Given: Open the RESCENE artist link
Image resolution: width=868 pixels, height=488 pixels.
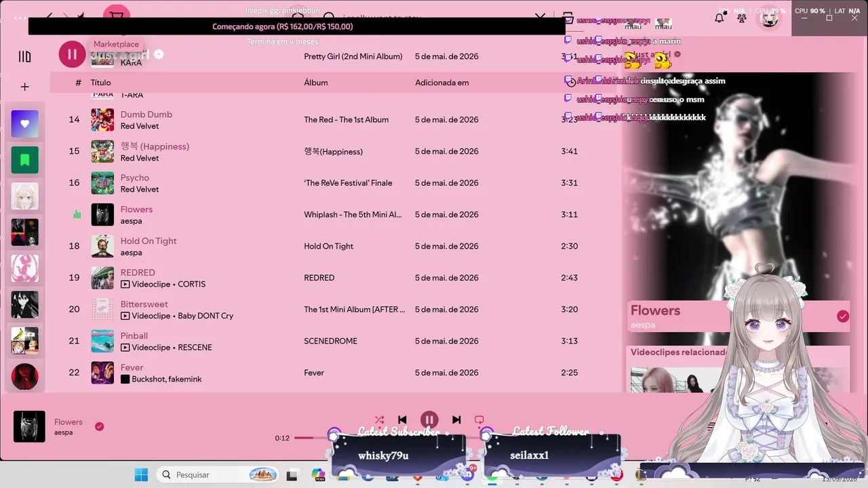Looking at the screenshot, I should [x=195, y=348].
